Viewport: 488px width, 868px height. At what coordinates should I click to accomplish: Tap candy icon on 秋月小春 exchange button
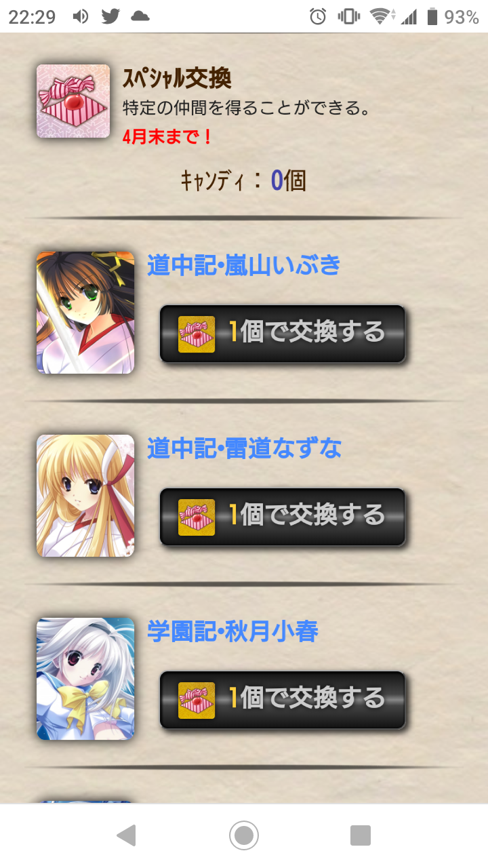click(x=197, y=700)
